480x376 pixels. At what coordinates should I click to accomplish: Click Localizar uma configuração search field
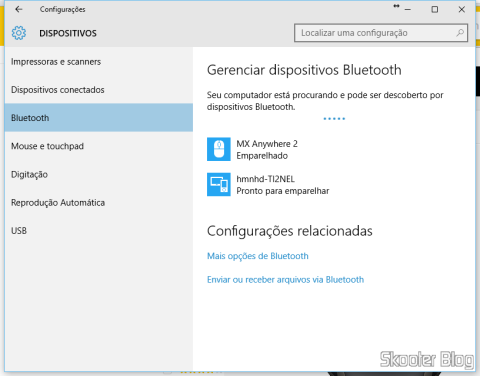(381, 33)
